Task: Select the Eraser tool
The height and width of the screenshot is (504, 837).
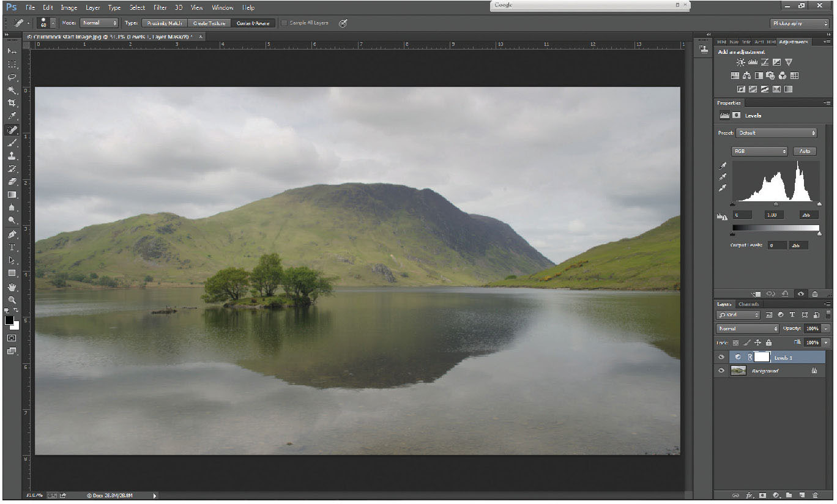Action: pyautogui.click(x=12, y=182)
